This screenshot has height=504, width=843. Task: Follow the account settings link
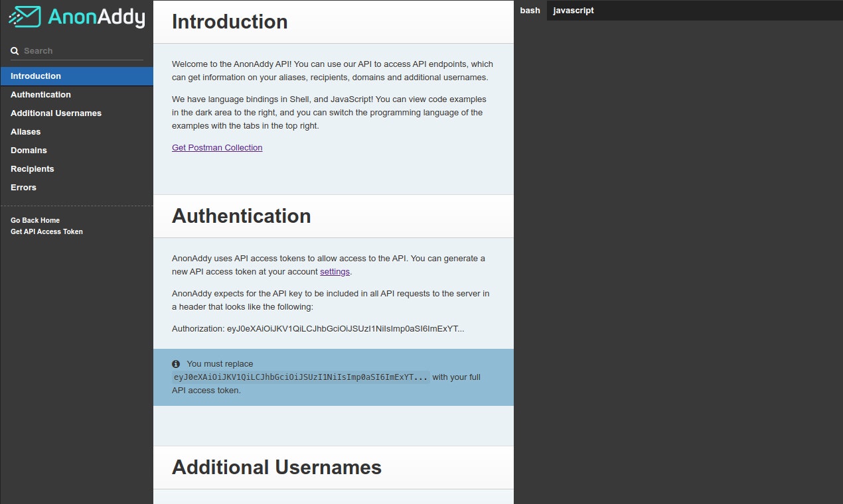coord(335,272)
